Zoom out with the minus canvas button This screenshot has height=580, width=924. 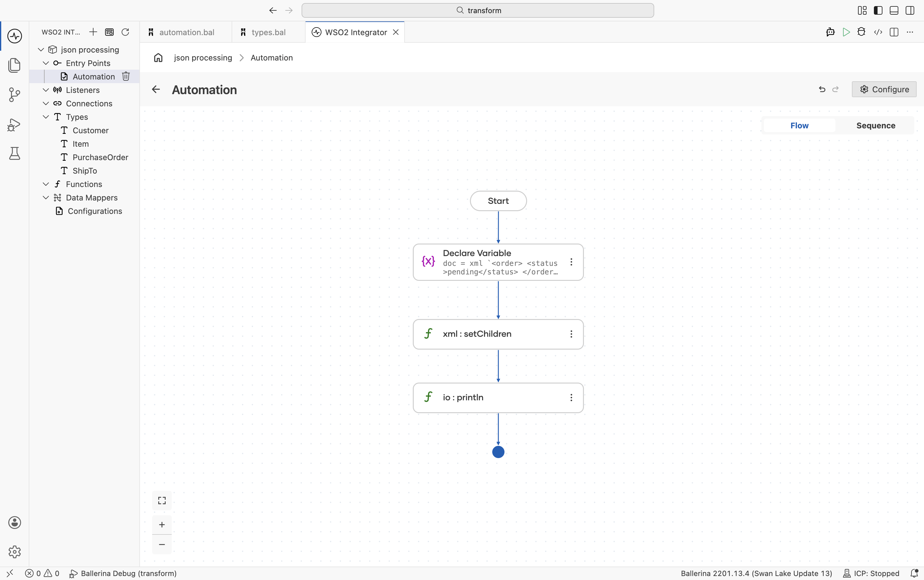tap(162, 544)
